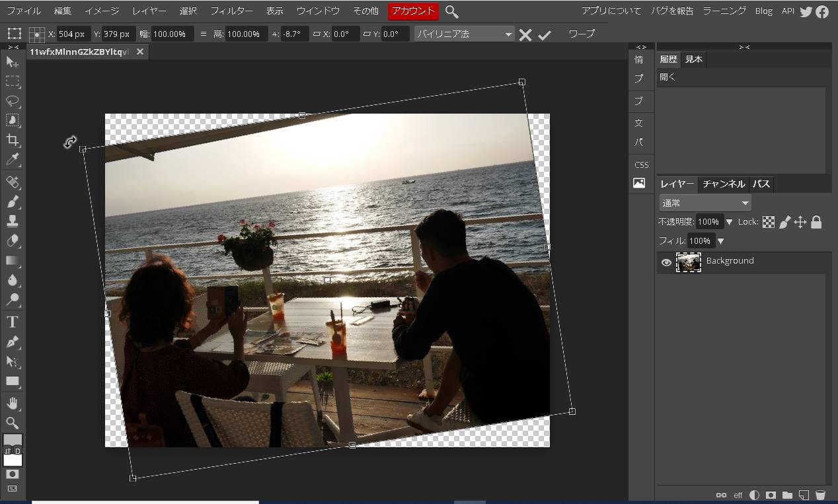838x504 pixels.
Task: Expand the 不透明度 opacity slider arrow
Action: coord(730,223)
